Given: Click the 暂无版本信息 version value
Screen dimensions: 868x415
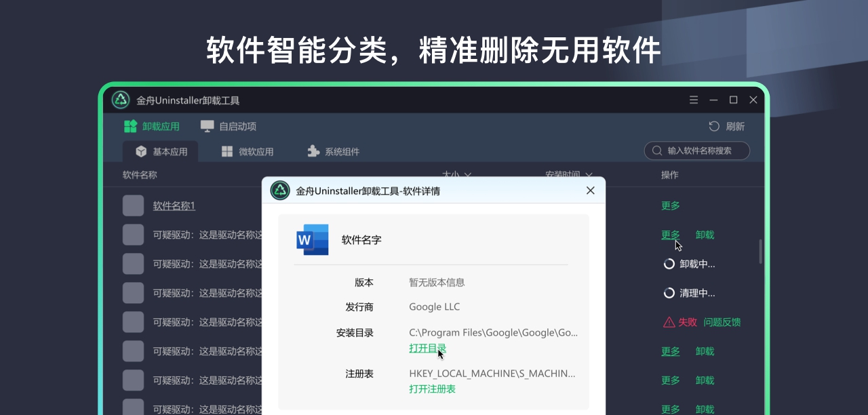Looking at the screenshot, I should (437, 282).
